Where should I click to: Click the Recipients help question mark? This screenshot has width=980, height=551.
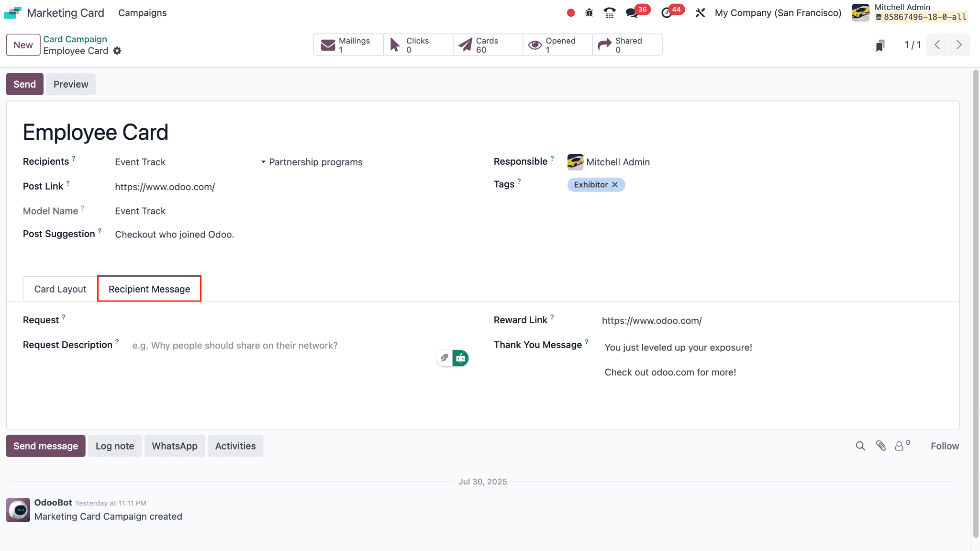pyautogui.click(x=74, y=158)
